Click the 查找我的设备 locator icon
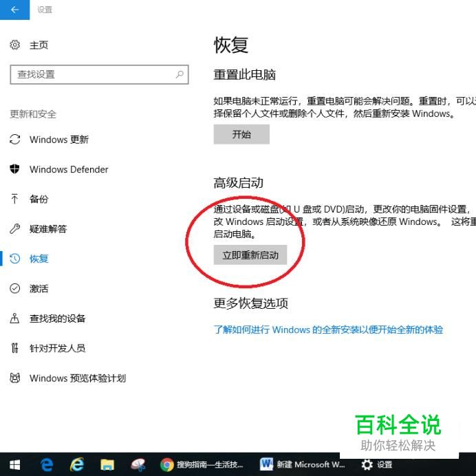The height and width of the screenshot is (476, 476). pyautogui.click(x=14, y=318)
